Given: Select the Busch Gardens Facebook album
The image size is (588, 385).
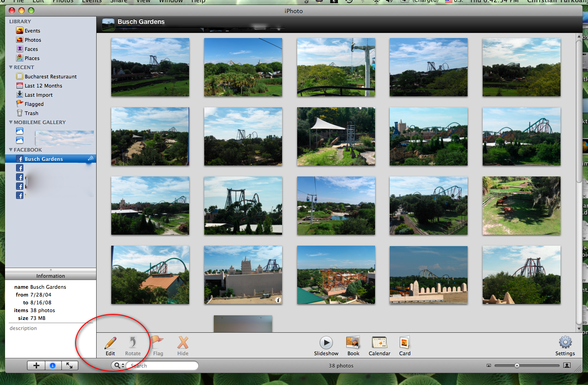Looking at the screenshot, I should [50, 159].
